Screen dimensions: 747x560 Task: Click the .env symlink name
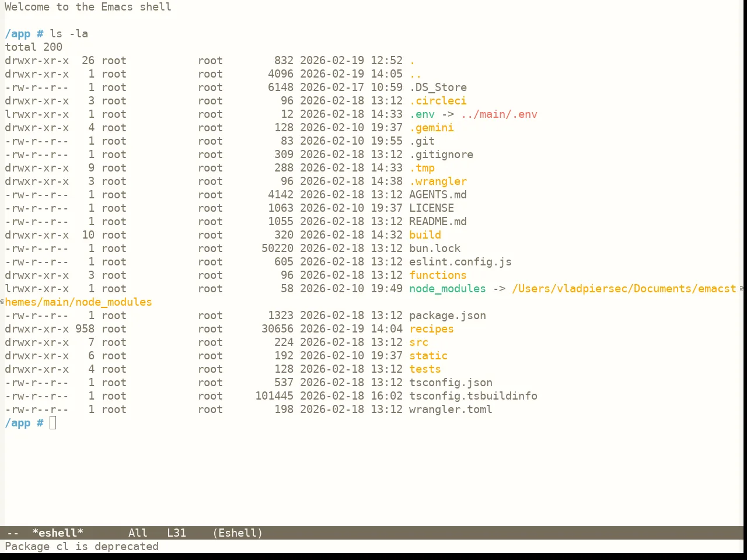pos(422,114)
